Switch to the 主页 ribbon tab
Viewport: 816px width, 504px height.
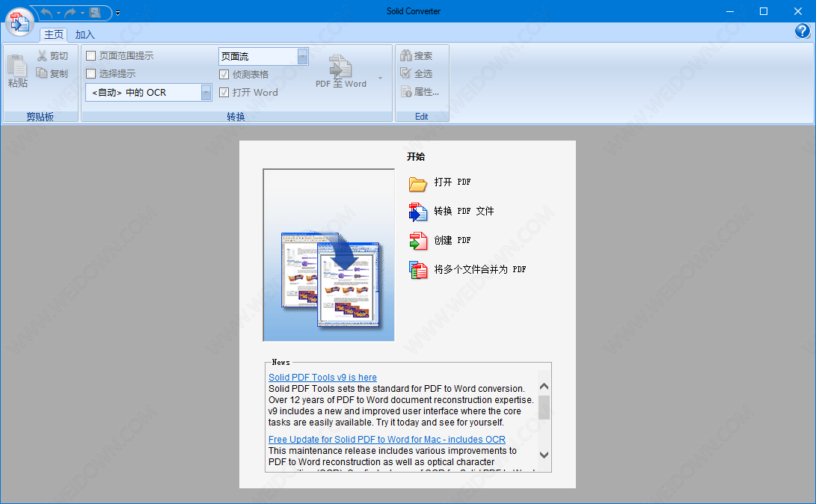click(x=54, y=34)
